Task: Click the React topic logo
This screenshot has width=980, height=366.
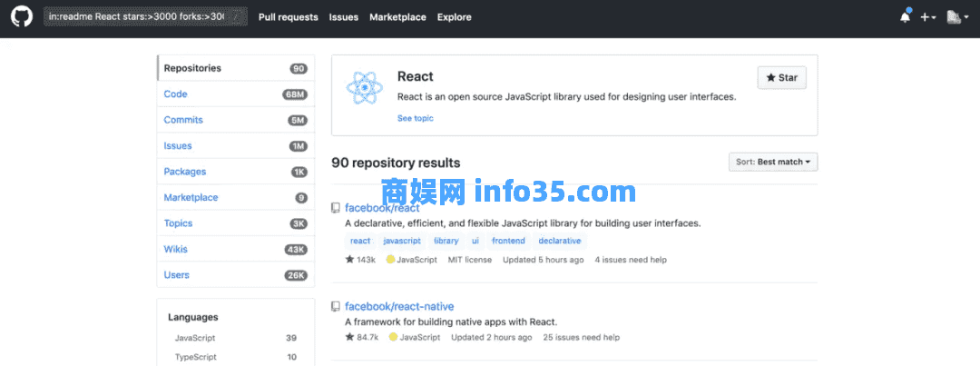Action: [x=364, y=87]
